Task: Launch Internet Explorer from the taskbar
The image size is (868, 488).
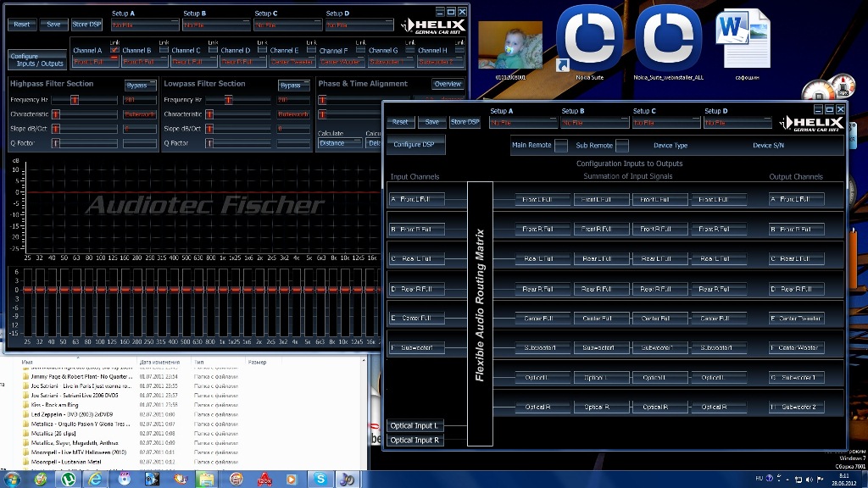Action: [96, 479]
